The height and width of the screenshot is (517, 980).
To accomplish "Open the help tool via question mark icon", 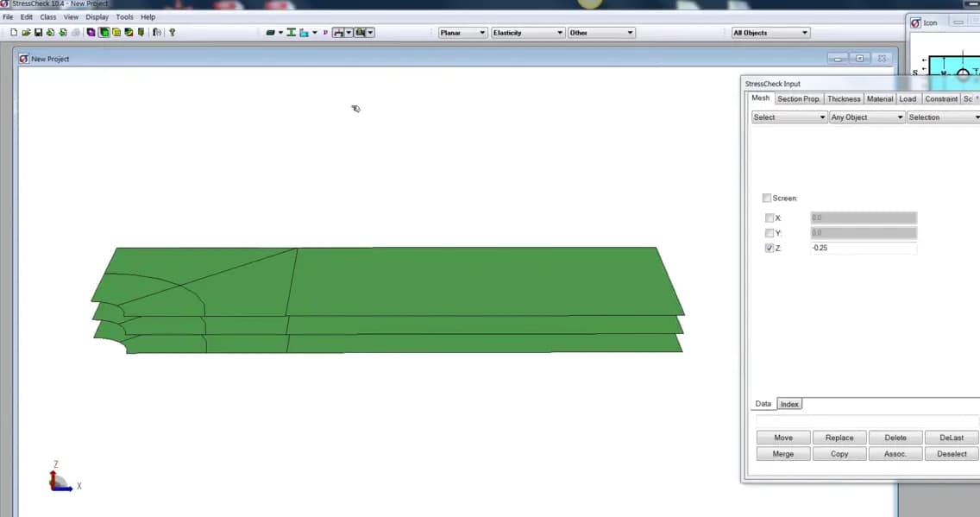I will tap(170, 32).
